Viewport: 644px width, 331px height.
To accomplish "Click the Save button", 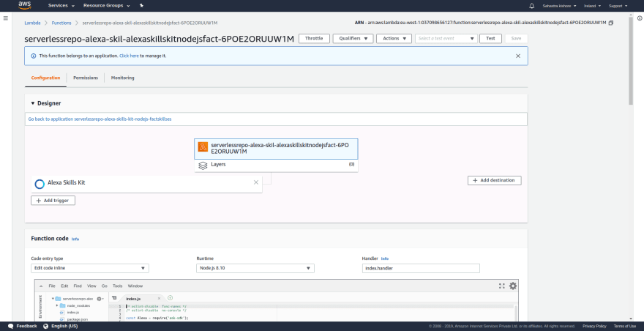I will pos(516,38).
